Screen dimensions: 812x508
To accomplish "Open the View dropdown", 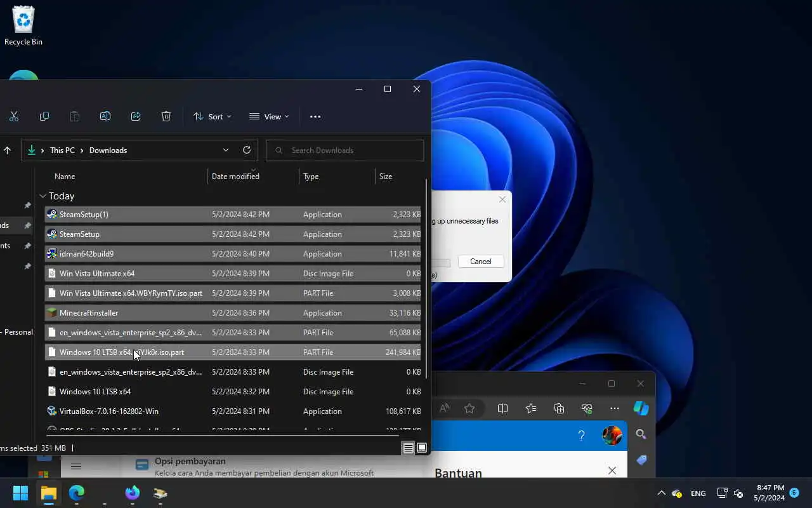I will (269, 117).
